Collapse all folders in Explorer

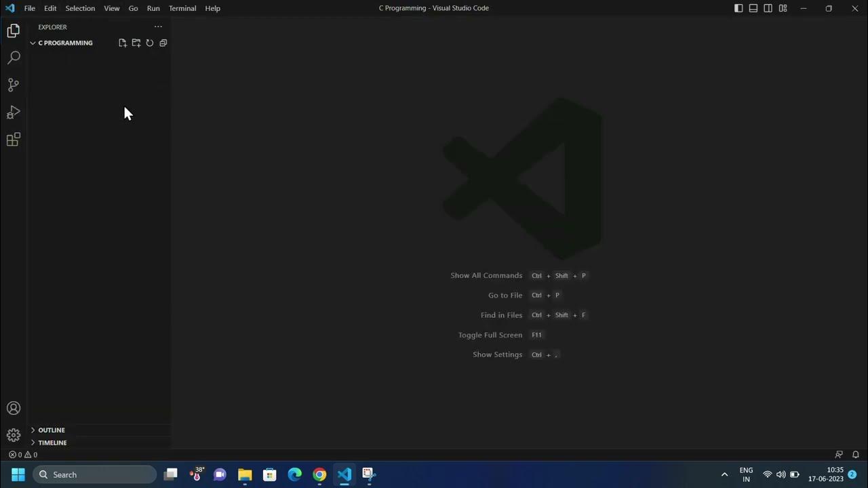(163, 43)
